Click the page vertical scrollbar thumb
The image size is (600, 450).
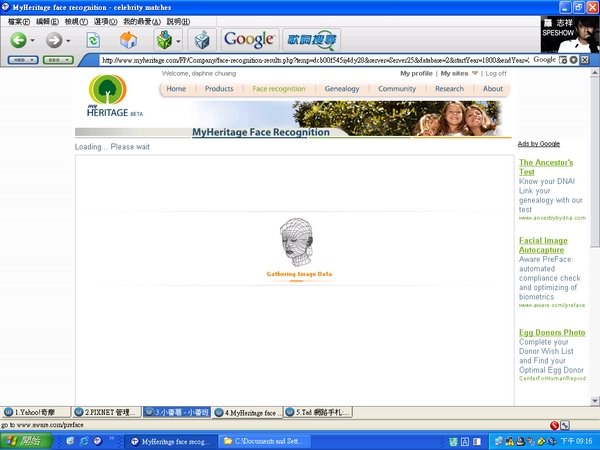click(595, 161)
